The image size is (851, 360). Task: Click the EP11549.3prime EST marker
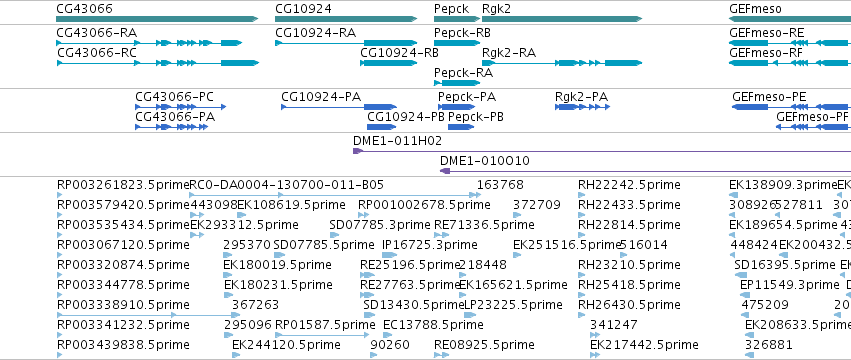745,295
